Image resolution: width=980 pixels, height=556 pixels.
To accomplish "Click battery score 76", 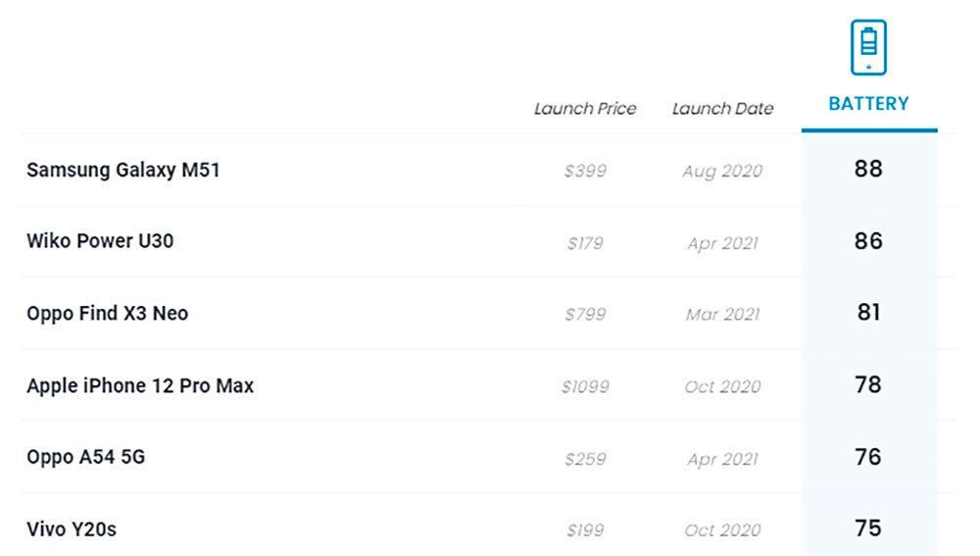I will click(x=868, y=457).
